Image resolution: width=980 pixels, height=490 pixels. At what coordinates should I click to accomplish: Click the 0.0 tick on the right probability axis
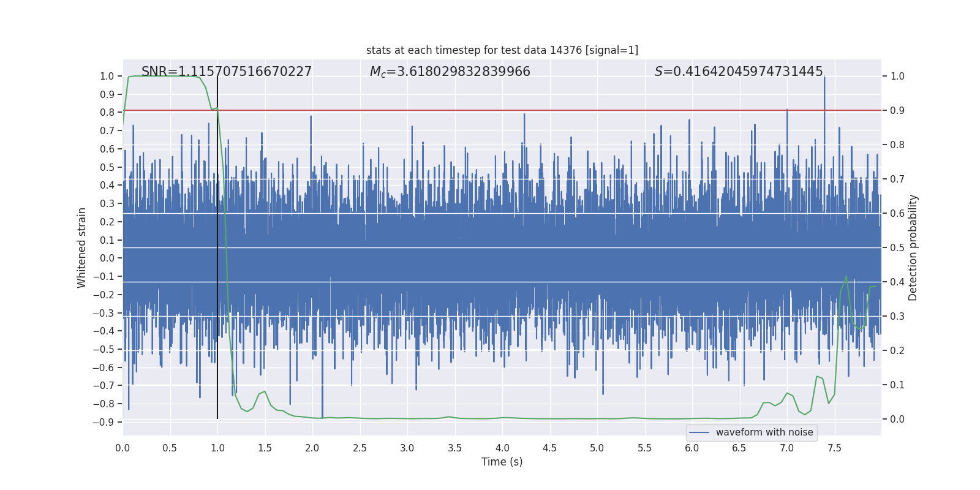coord(897,419)
